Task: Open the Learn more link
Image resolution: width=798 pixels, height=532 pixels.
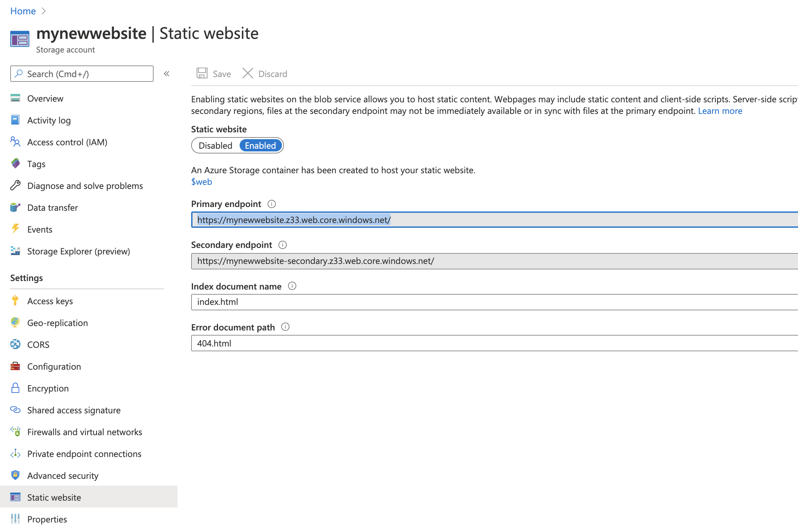Action: tap(720, 111)
